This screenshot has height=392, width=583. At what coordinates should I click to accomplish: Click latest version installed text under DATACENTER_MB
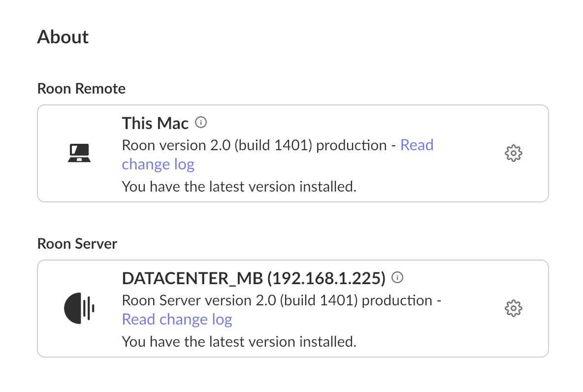(239, 341)
